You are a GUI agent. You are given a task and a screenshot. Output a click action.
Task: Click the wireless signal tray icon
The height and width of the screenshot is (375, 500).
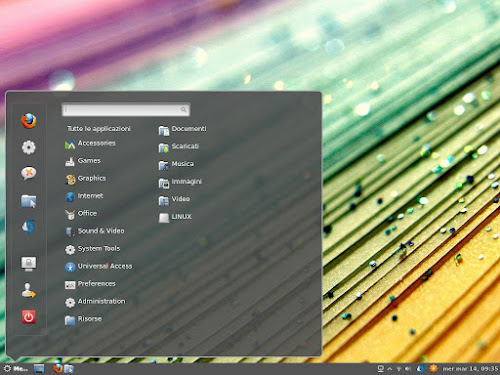point(399,369)
